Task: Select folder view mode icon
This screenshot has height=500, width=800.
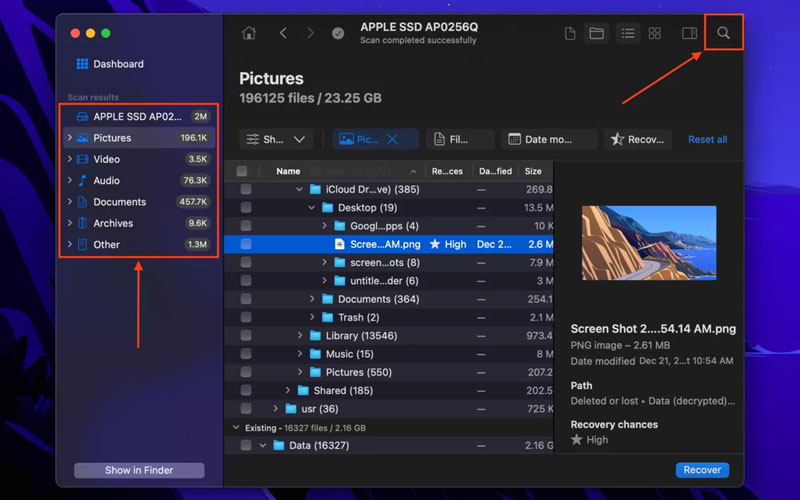Action: click(597, 33)
